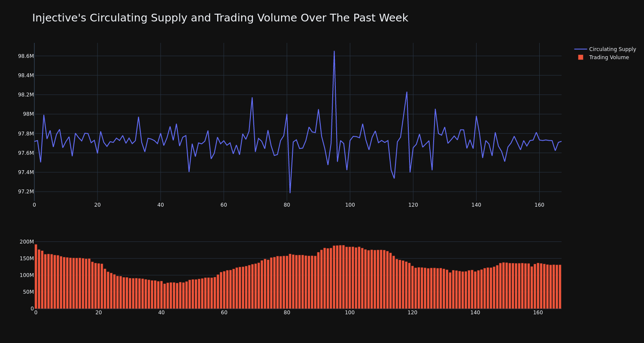Click x-axis tick 60 on volume chart
The width and height of the screenshot is (644, 343).
[x=224, y=313]
